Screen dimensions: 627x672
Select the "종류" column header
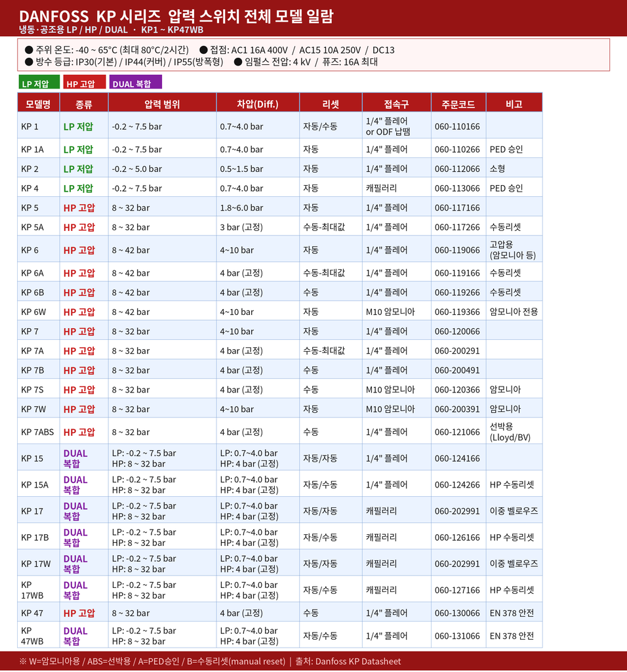click(x=84, y=104)
